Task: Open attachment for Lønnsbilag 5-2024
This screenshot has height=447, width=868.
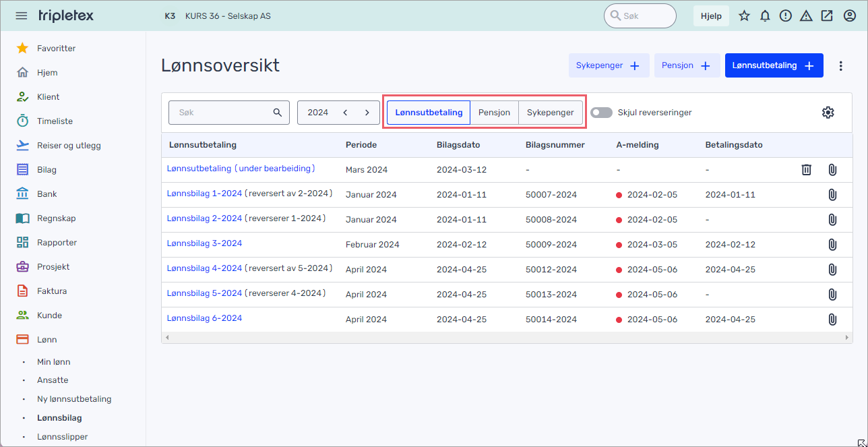Action: (x=832, y=295)
